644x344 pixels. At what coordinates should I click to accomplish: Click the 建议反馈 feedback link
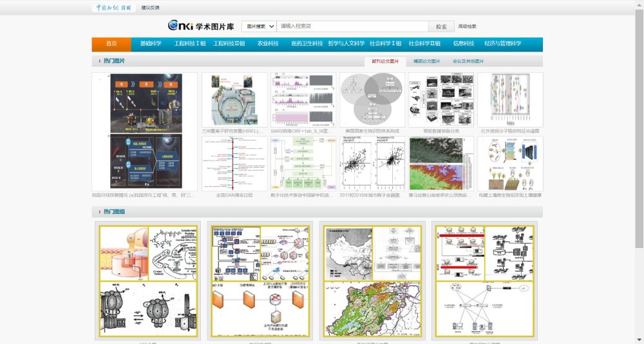[150, 8]
